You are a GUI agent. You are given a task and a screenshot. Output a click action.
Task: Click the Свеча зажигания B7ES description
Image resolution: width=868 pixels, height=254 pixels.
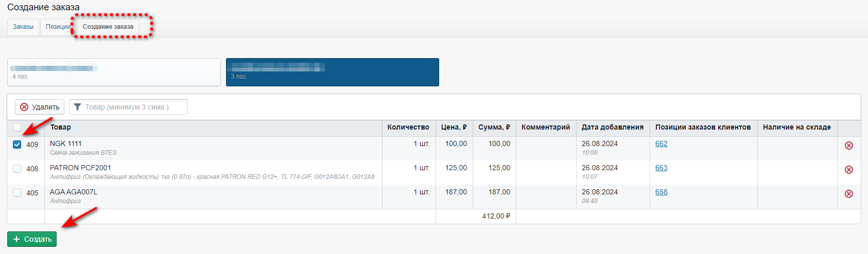pyautogui.click(x=83, y=153)
